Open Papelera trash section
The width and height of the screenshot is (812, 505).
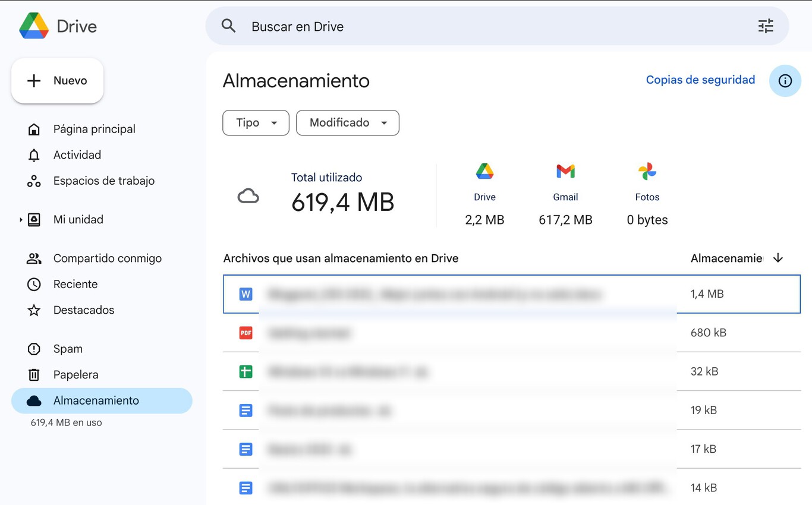(x=75, y=375)
